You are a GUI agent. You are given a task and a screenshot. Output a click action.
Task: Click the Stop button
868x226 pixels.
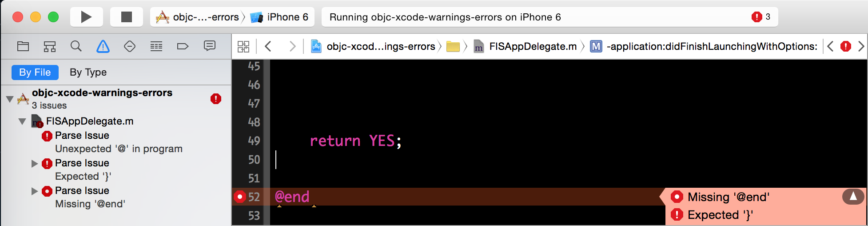[127, 17]
